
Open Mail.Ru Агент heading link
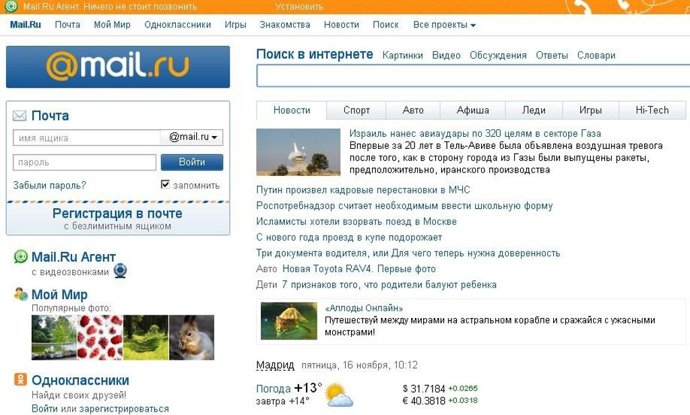[73, 257]
